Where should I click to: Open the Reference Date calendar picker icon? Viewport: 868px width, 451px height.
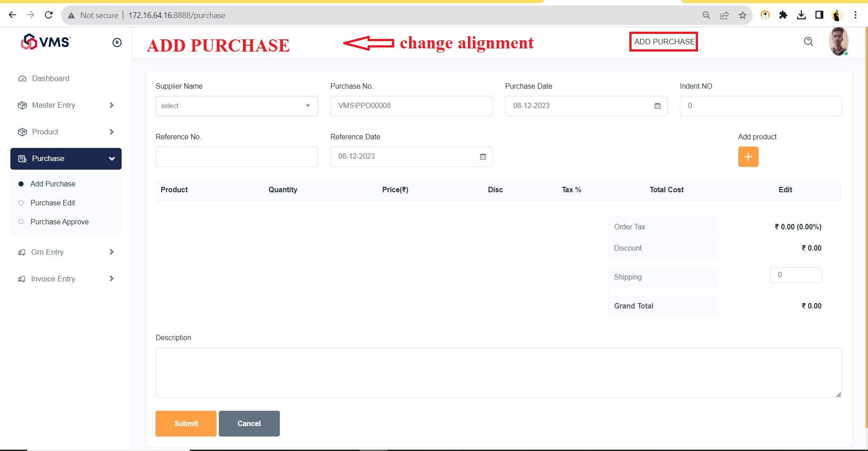pyautogui.click(x=483, y=157)
